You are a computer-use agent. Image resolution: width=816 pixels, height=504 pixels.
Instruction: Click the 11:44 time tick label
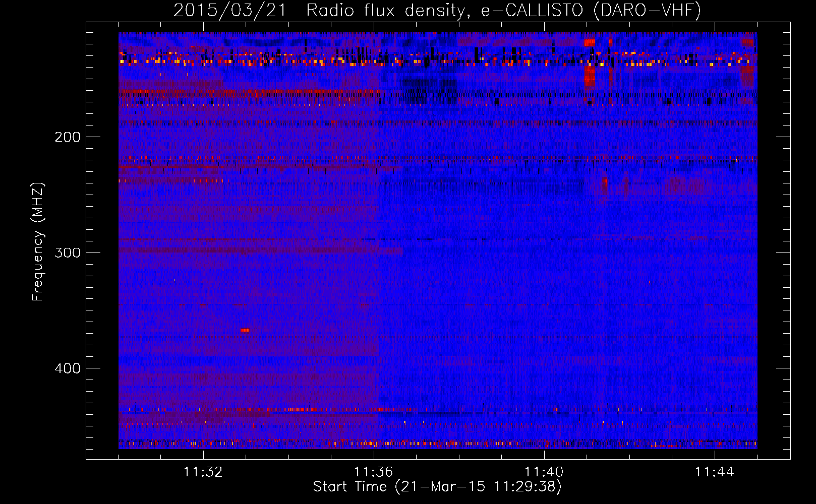(x=715, y=472)
